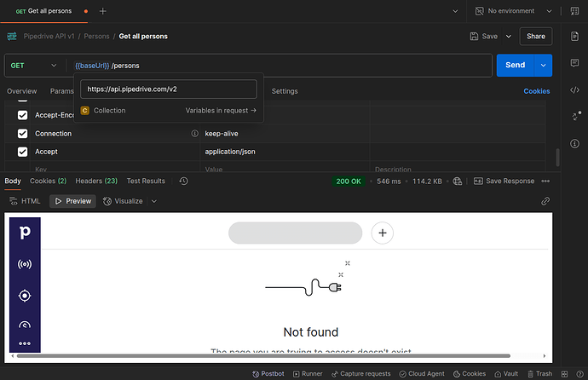Click the broadcast icon in Pipedrive sidebar

pos(25,264)
